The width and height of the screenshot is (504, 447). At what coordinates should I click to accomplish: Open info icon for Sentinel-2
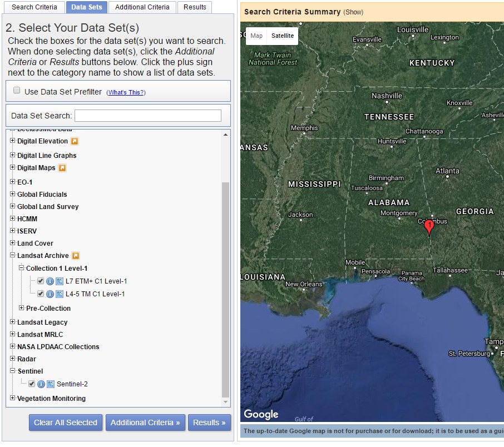coord(41,384)
